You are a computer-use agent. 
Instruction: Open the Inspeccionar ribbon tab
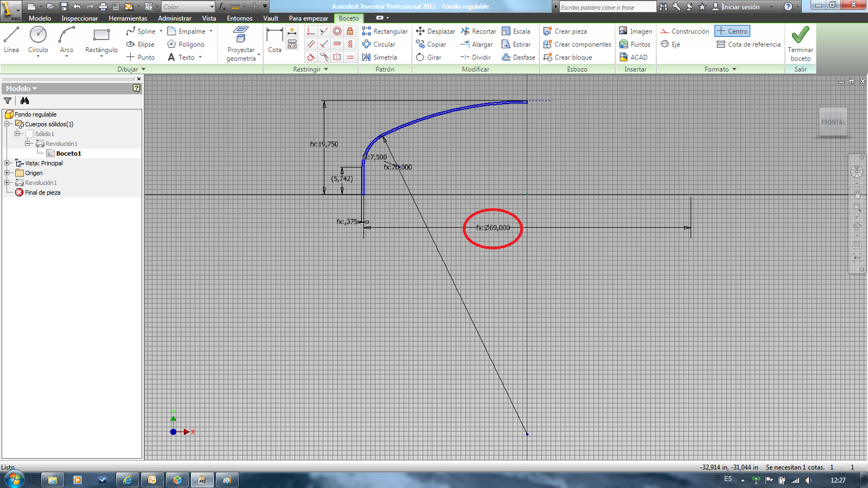pyautogui.click(x=80, y=18)
